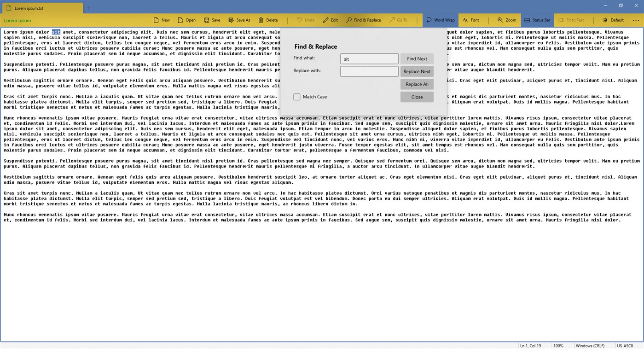The height and width of the screenshot is (349, 644).
Task: Click the 100% zoom level indicator
Action: pos(558,345)
